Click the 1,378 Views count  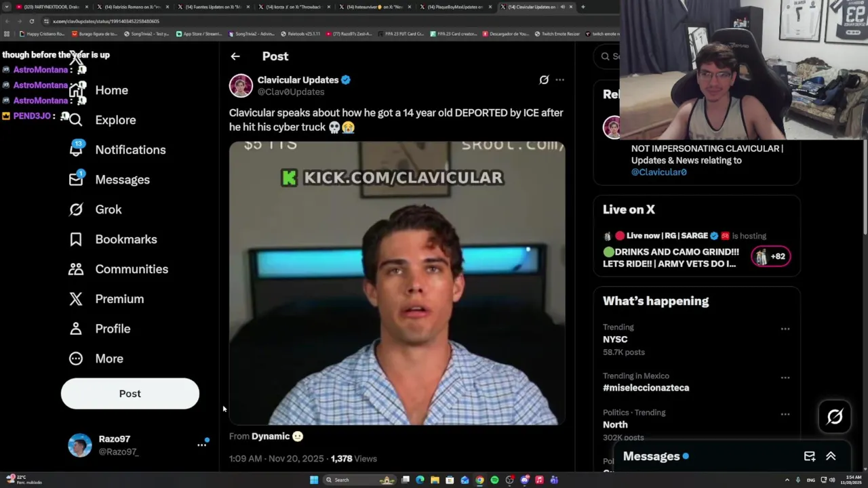354,459
